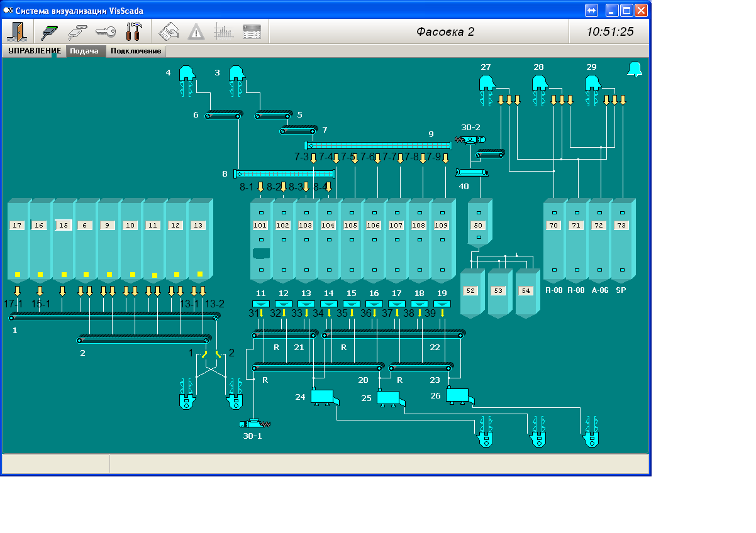Click silo number label 101
The height and width of the screenshot is (533, 756).
[260, 225]
